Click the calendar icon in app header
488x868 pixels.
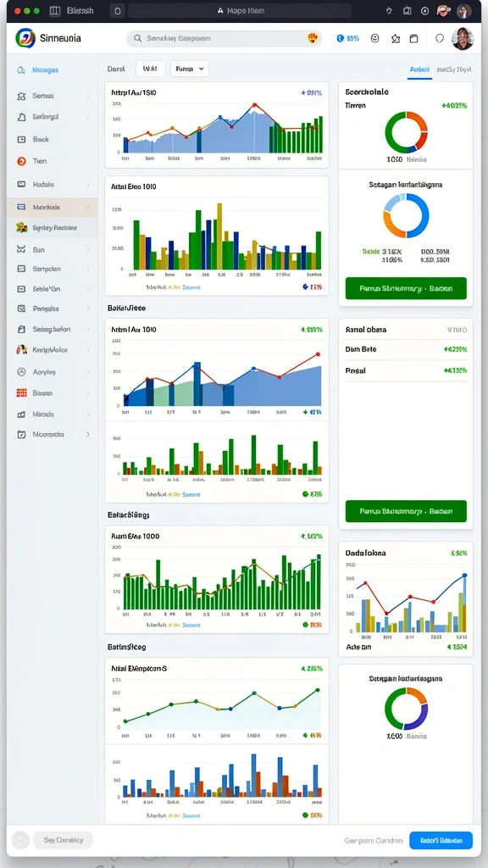[x=413, y=38]
